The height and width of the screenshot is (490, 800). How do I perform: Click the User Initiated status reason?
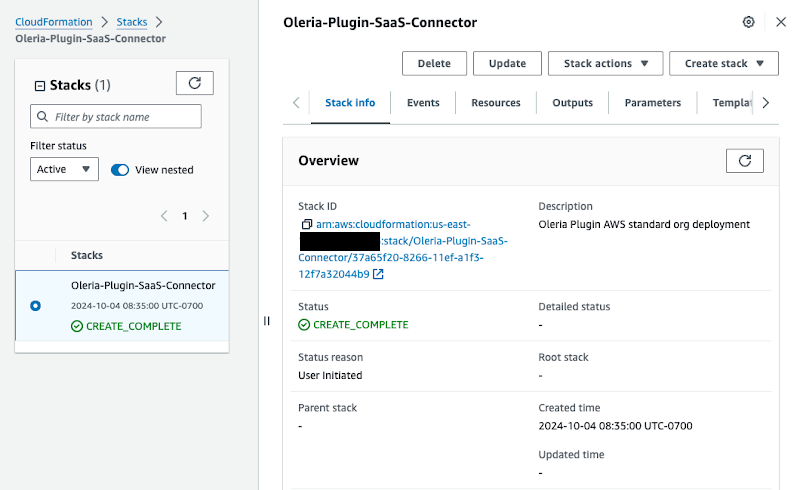(x=330, y=375)
